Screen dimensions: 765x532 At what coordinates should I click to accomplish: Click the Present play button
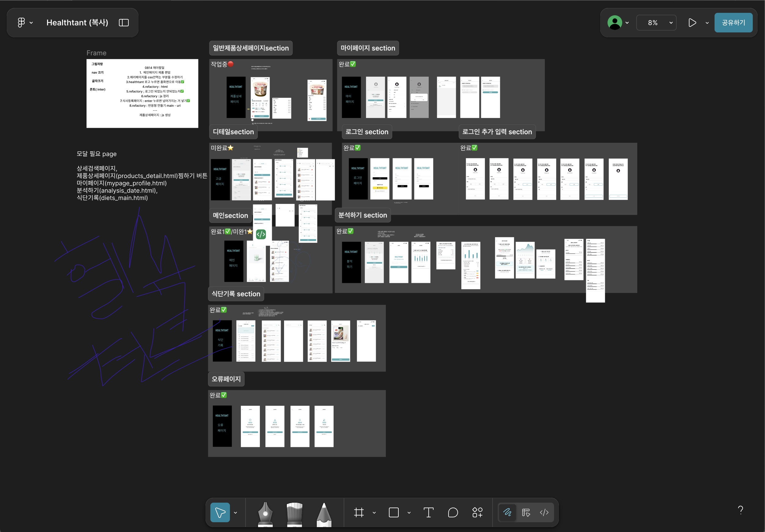tap(692, 23)
